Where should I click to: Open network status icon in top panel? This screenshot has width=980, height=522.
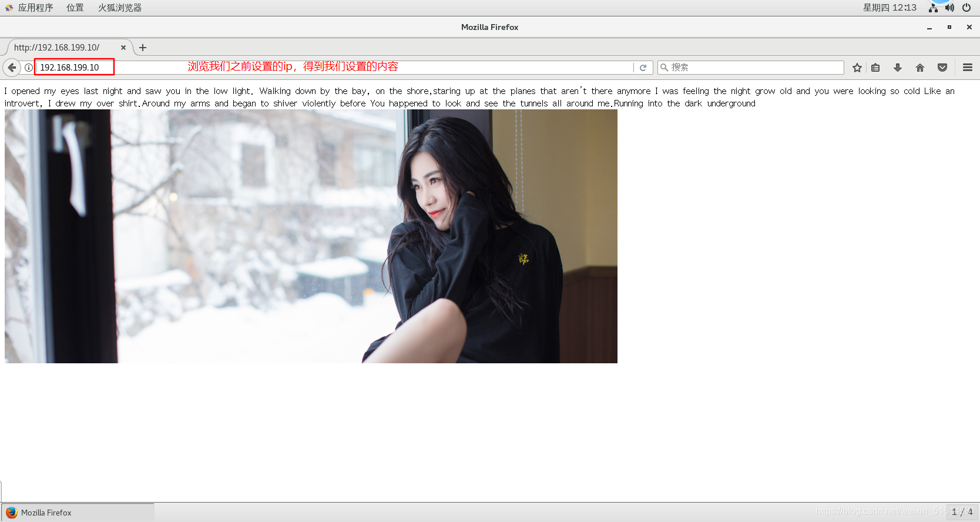click(x=933, y=8)
